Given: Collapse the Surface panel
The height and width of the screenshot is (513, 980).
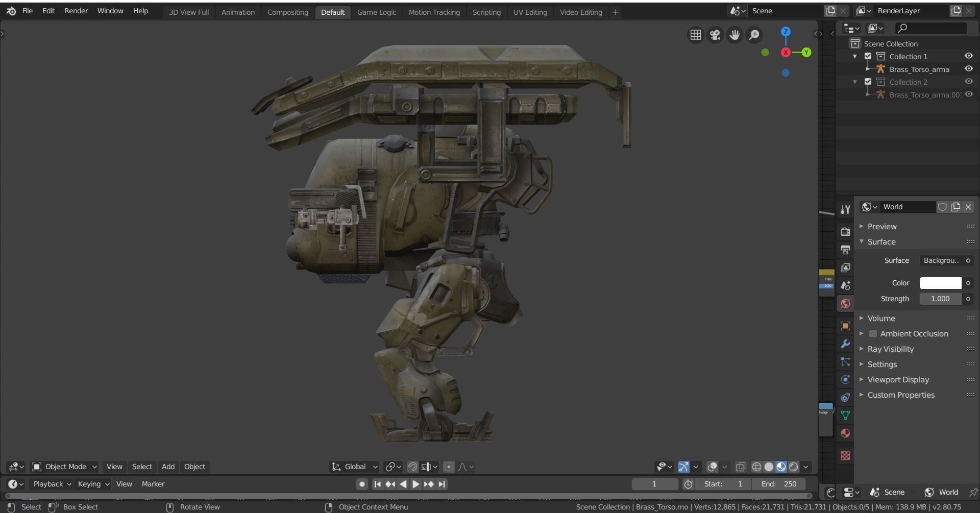Looking at the screenshot, I should pos(881,242).
